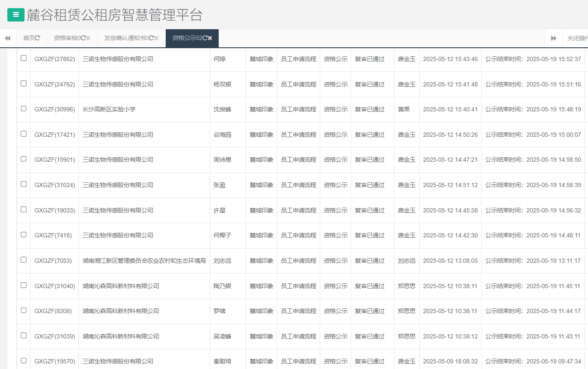Tick the checkbox for row GXGZF(27862)
Image resolution: width=588 pixels, height=369 pixels.
[24, 58]
